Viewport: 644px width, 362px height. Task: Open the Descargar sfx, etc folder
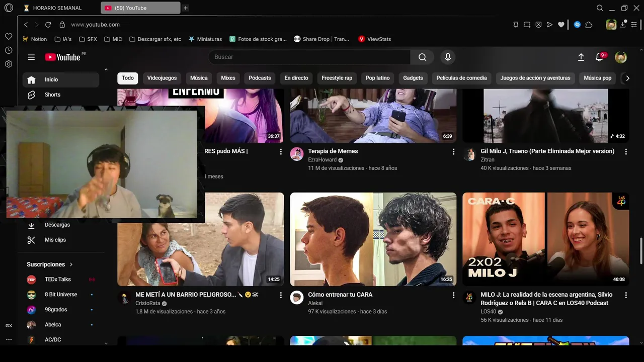155,39
